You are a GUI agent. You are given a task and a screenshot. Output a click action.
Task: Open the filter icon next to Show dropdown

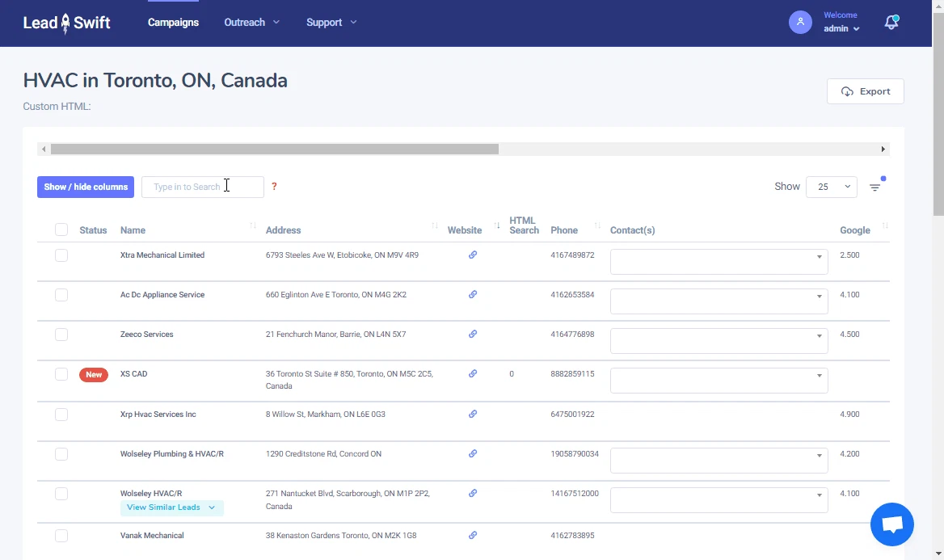876,187
